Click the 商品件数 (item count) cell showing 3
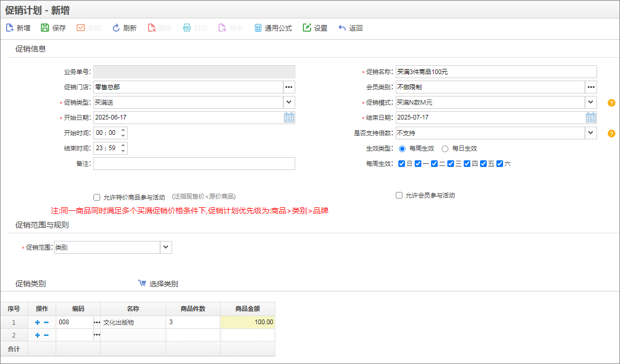Viewport: 620px width, 364px height. click(x=193, y=322)
